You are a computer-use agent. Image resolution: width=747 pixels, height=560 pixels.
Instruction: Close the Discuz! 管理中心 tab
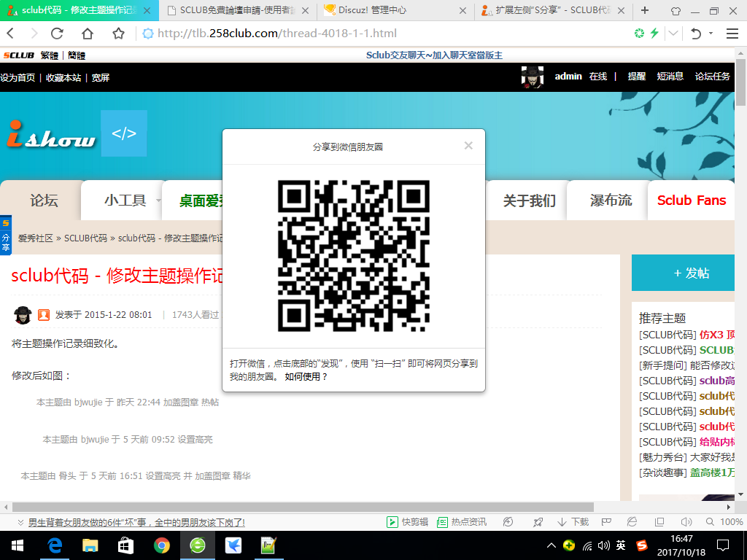click(x=462, y=10)
